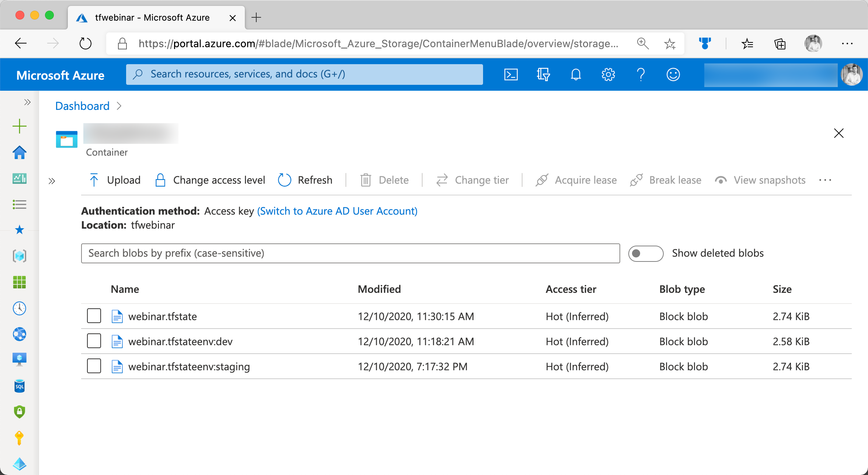Check the webinar.tfstateenv:dev blob
The width and height of the screenshot is (868, 475).
pyautogui.click(x=94, y=341)
